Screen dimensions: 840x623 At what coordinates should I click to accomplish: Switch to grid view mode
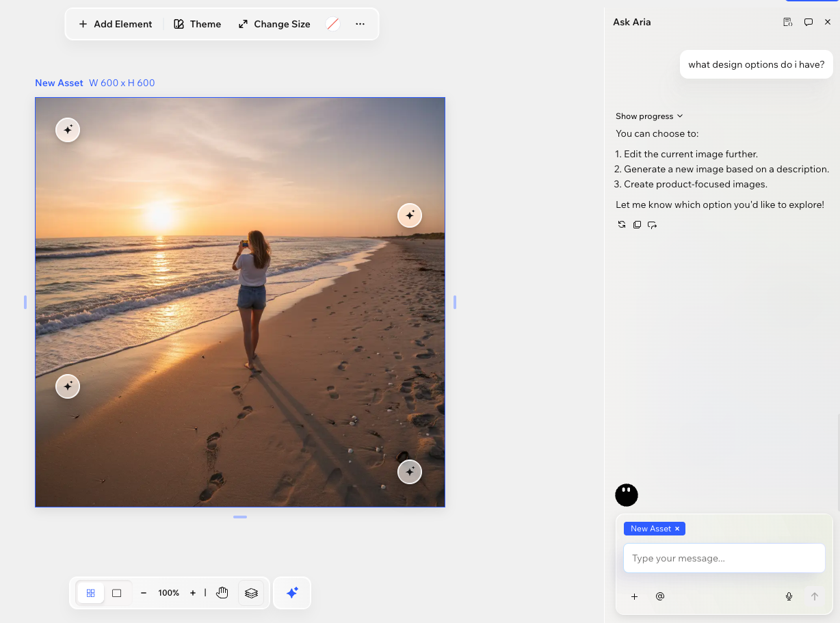(91, 593)
